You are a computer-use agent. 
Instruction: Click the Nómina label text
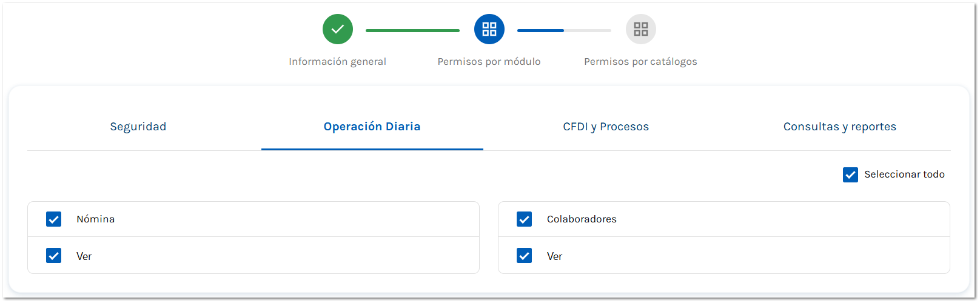click(x=96, y=219)
